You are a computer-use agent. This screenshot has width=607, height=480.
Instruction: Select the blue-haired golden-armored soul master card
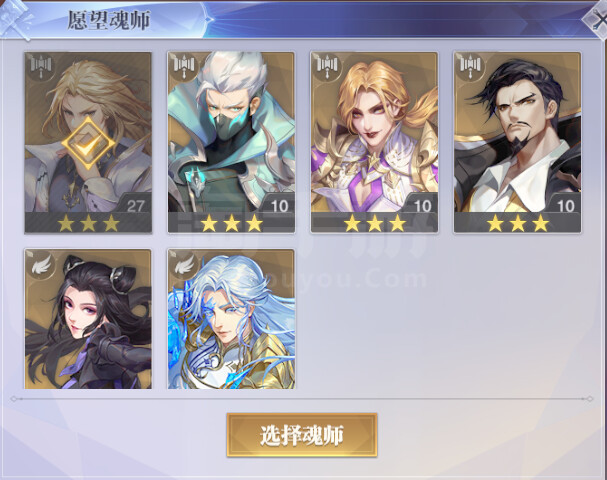click(x=231, y=319)
